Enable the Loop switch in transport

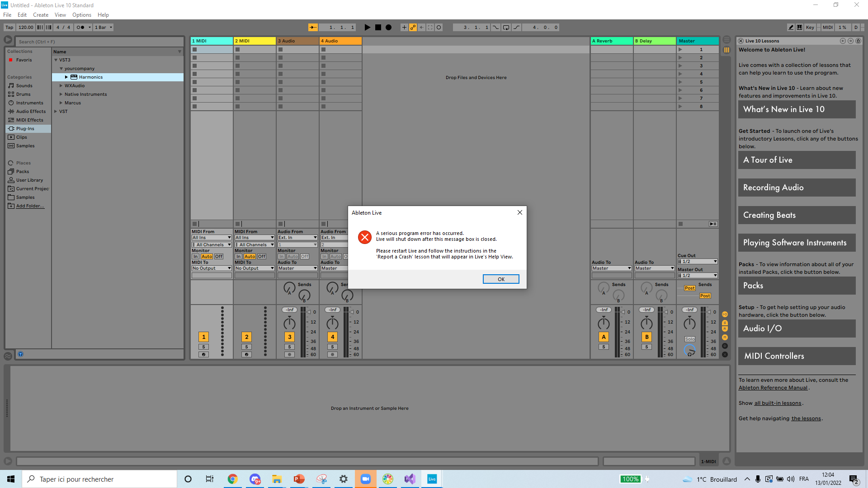coord(506,28)
